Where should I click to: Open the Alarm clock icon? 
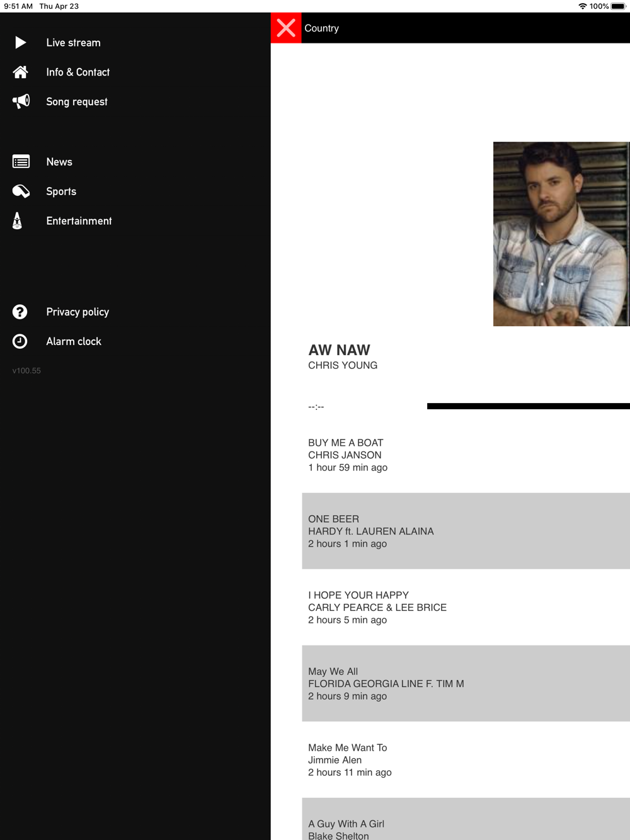(20, 341)
